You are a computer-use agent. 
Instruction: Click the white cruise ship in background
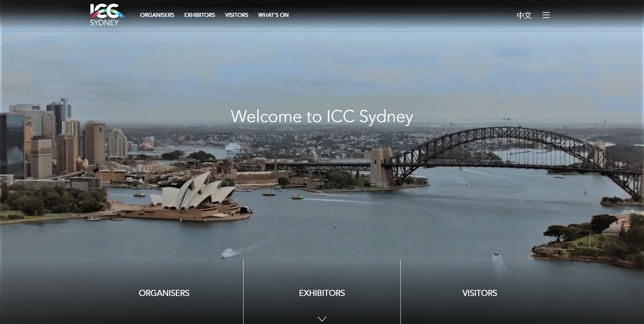[x=233, y=147]
